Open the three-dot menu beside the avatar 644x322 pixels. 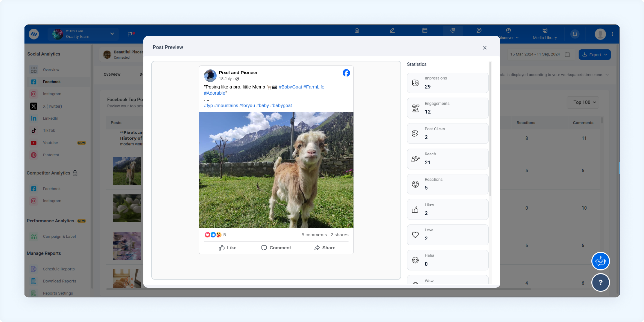point(612,34)
